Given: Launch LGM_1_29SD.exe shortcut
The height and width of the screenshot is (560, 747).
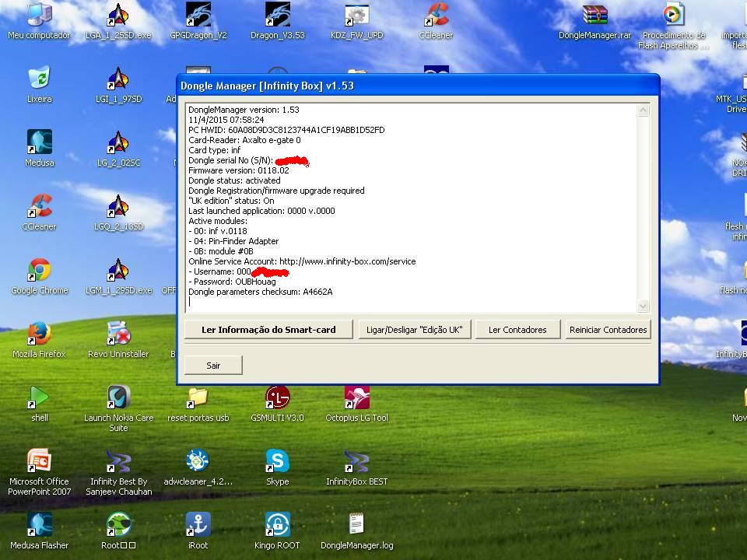Looking at the screenshot, I should tap(118, 276).
